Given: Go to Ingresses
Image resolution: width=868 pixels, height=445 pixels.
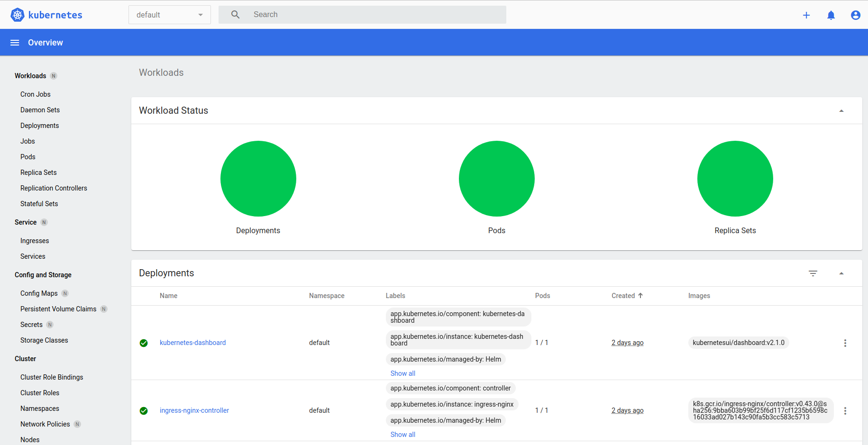Looking at the screenshot, I should pos(35,241).
